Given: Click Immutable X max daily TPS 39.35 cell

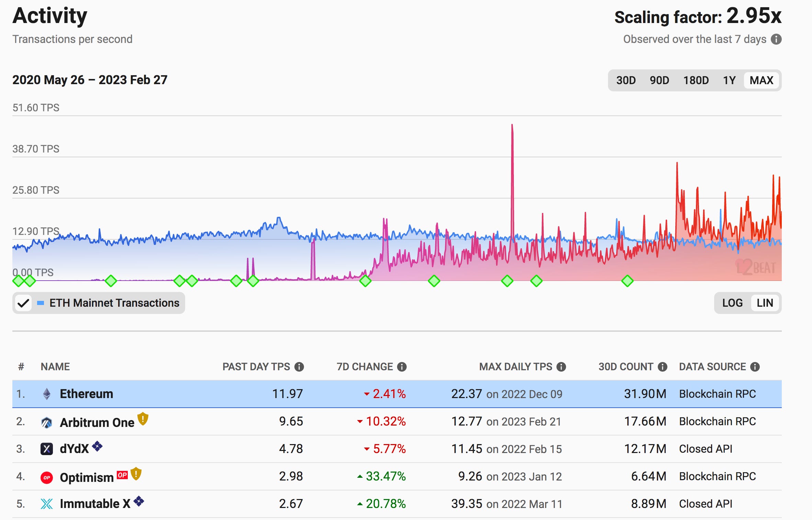Looking at the screenshot, I should [507, 504].
